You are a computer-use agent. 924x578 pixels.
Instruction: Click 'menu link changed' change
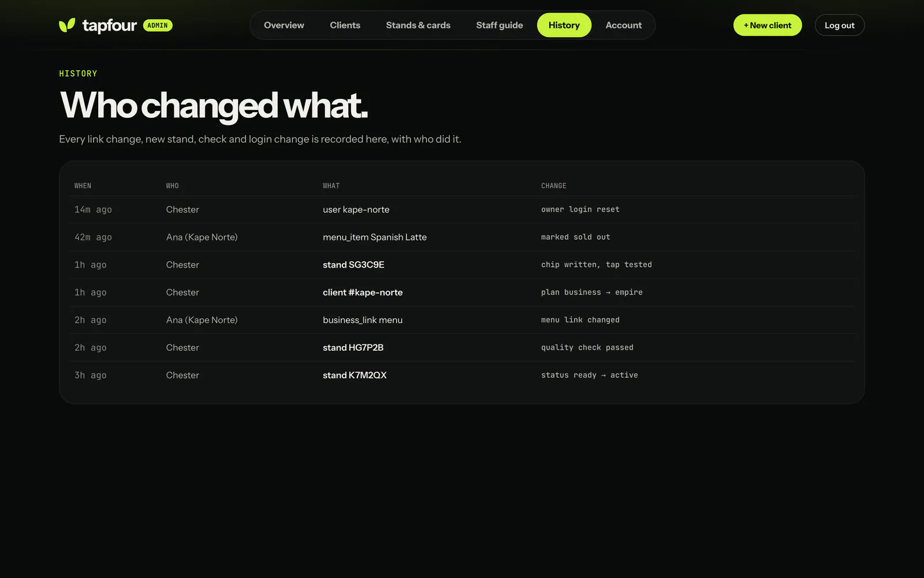coord(580,320)
